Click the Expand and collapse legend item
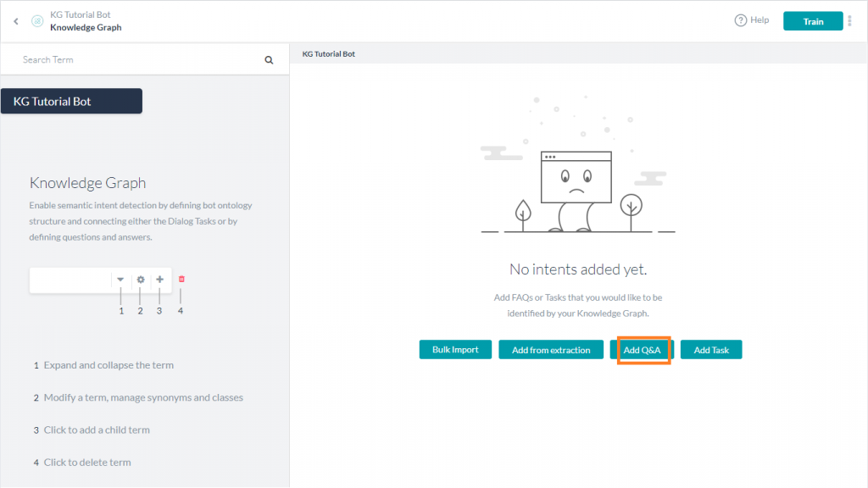868x488 pixels. [108, 364]
